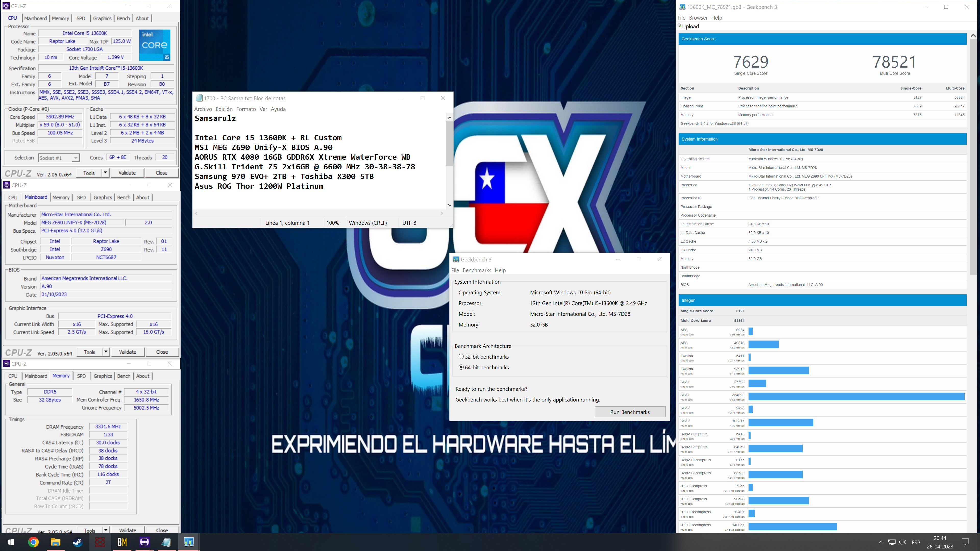Switch to Bench tab in top CPU-Z window
980x551 pixels.
click(123, 18)
